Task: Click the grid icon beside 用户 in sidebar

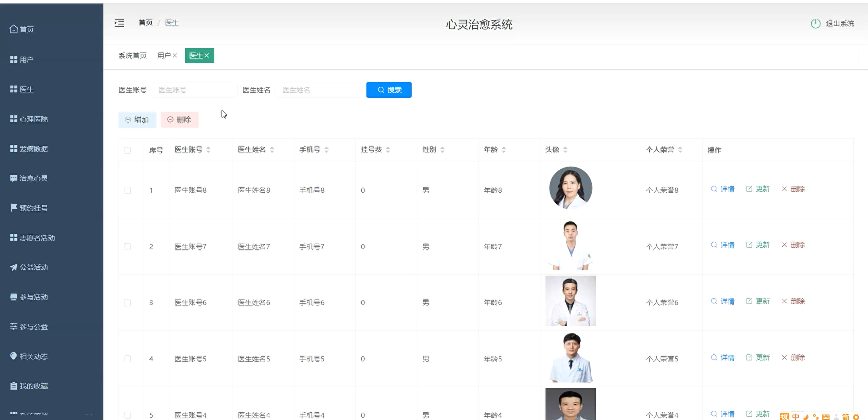Action: click(13, 60)
